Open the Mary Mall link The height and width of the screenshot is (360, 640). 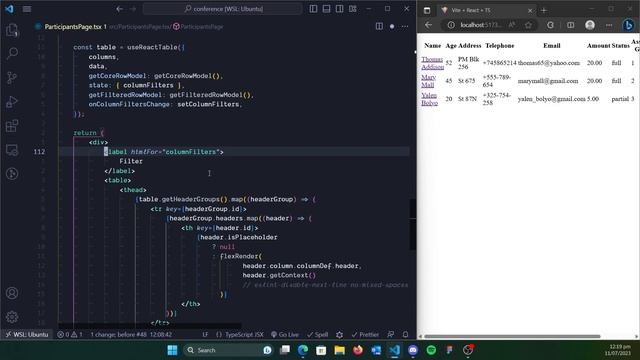[x=428, y=81]
